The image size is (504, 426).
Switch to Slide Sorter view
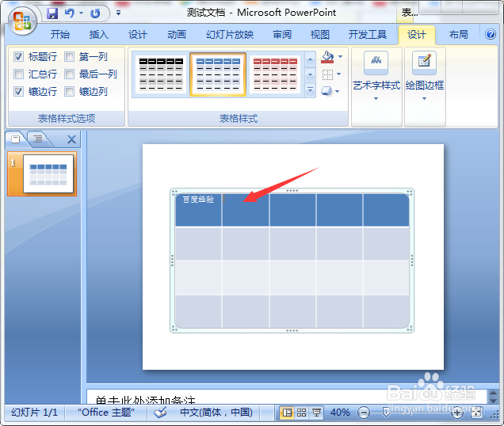pos(301,413)
